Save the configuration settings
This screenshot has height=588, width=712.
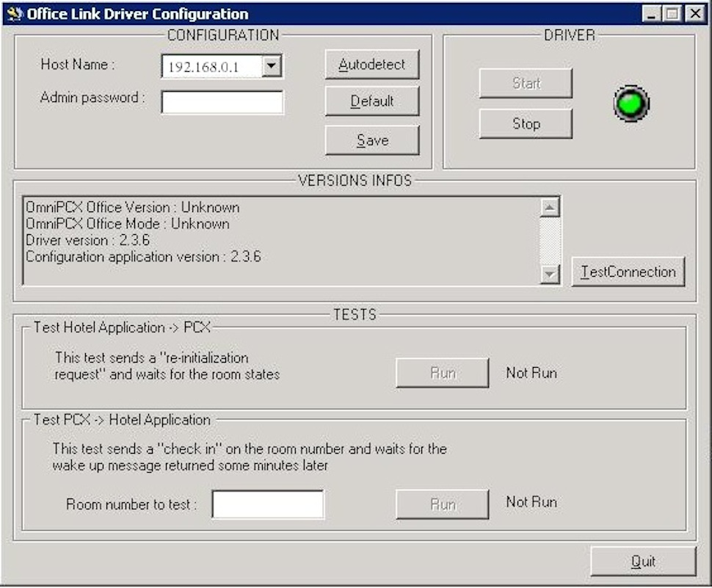click(x=372, y=140)
